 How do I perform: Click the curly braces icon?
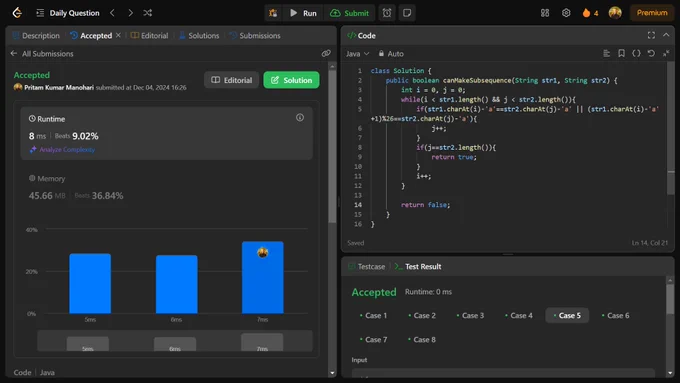[x=636, y=53]
